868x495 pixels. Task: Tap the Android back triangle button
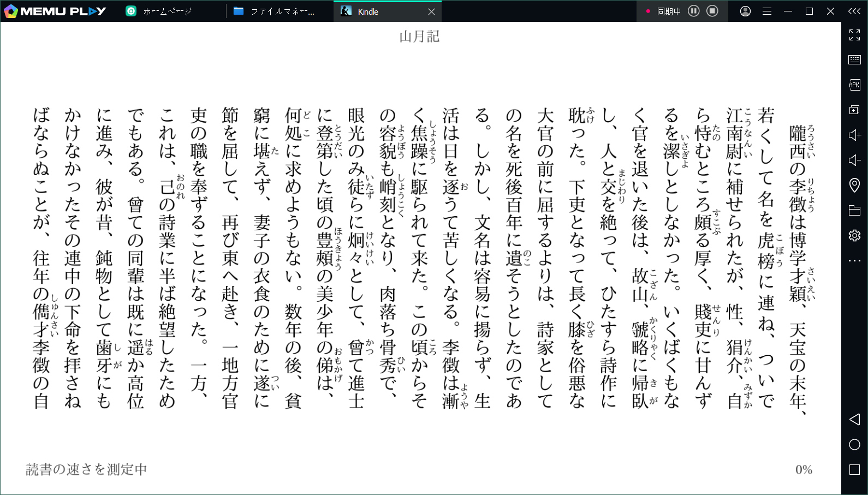(855, 419)
